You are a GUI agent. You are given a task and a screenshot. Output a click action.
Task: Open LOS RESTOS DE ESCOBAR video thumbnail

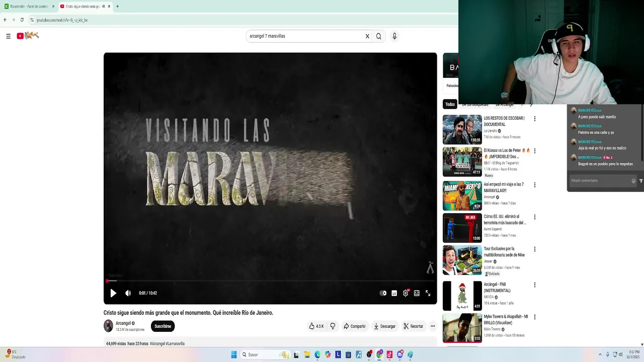click(462, 130)
